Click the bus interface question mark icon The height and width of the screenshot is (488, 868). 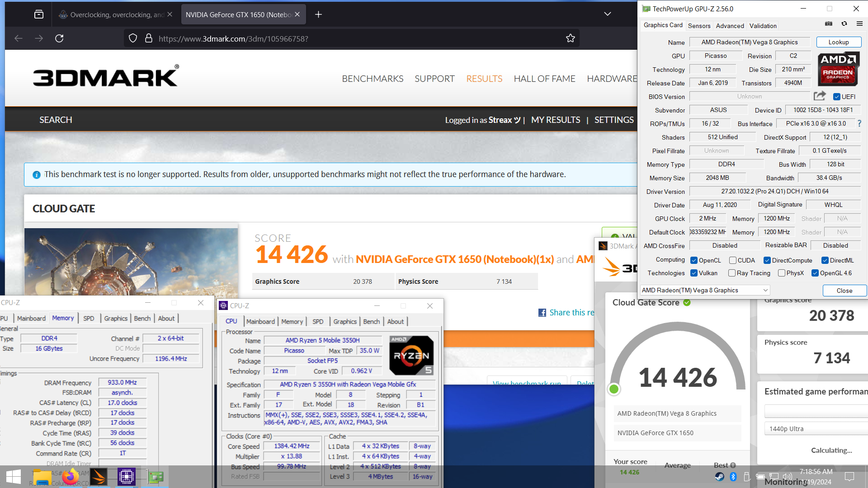tap(859, 123)
